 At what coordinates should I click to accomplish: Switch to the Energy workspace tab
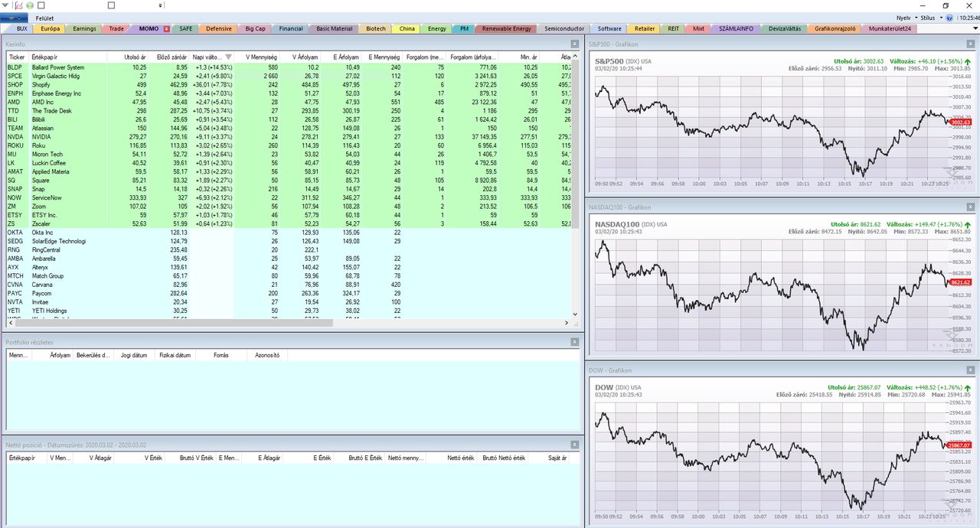(437, 29)
